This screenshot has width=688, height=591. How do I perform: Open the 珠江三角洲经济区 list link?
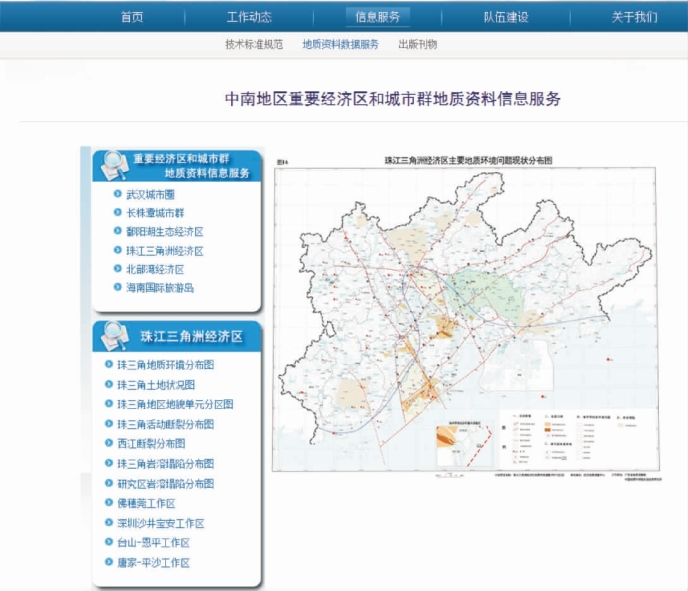coord(164,251)
